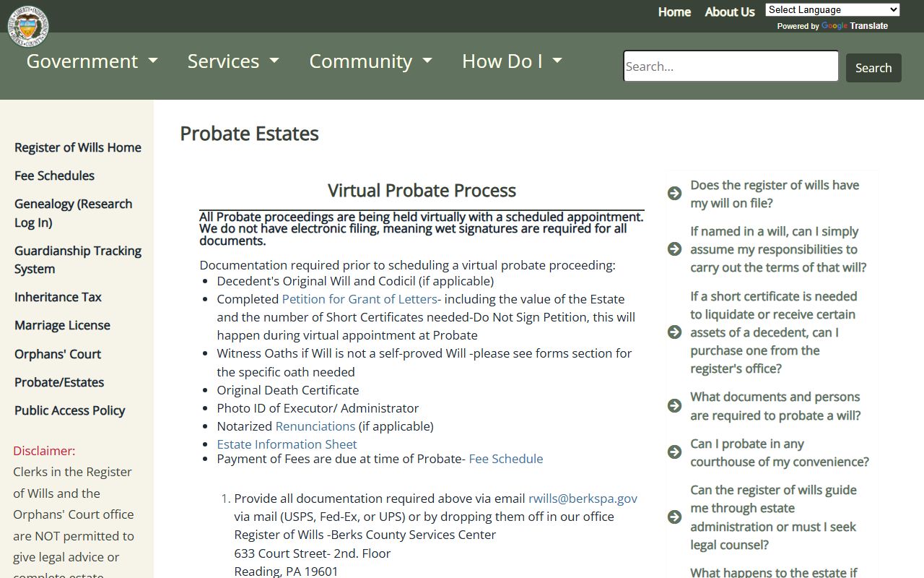Expand the How Do I menu
The image size is (924, 578).
[512, 61]
